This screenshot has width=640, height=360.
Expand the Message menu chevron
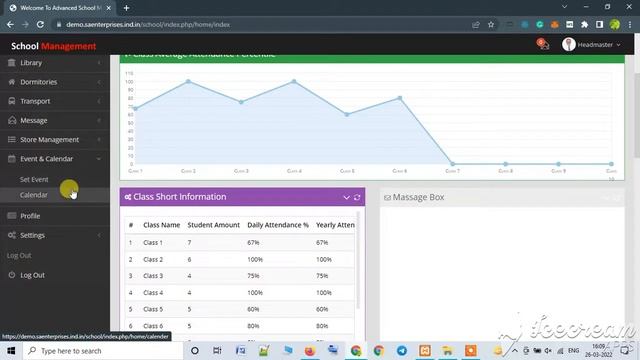[x=99, y=120]
